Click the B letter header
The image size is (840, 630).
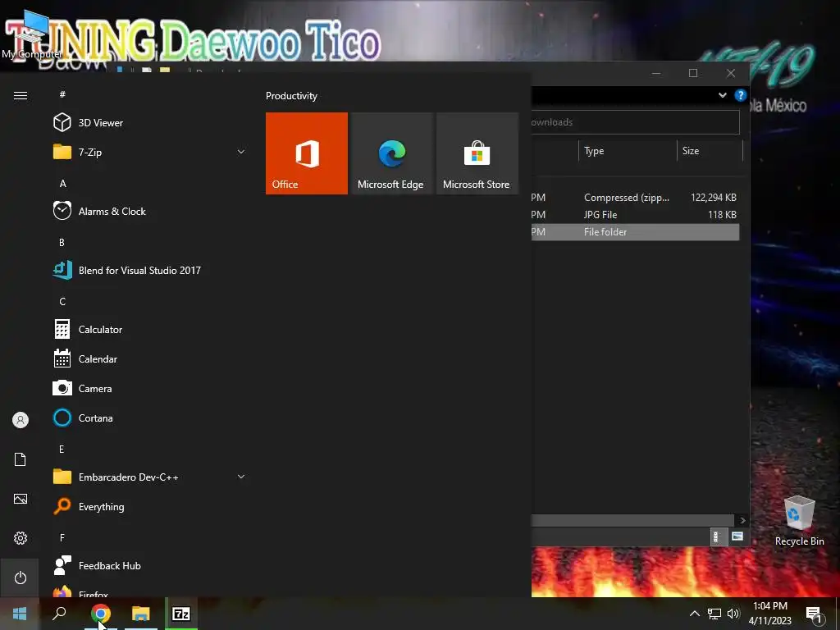62,242
